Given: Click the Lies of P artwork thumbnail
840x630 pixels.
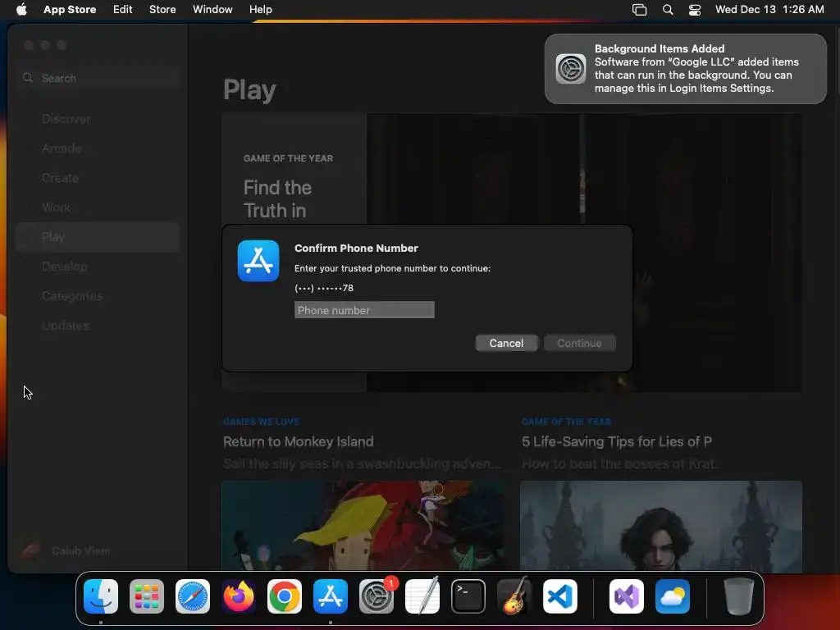Looking at the screenshot, I should tap(661, 527).
